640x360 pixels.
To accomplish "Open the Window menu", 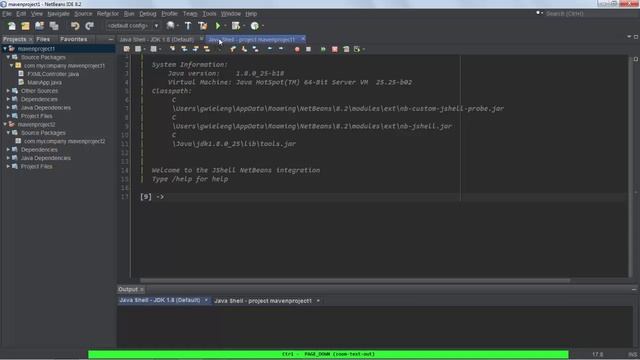I will [231, 13].
